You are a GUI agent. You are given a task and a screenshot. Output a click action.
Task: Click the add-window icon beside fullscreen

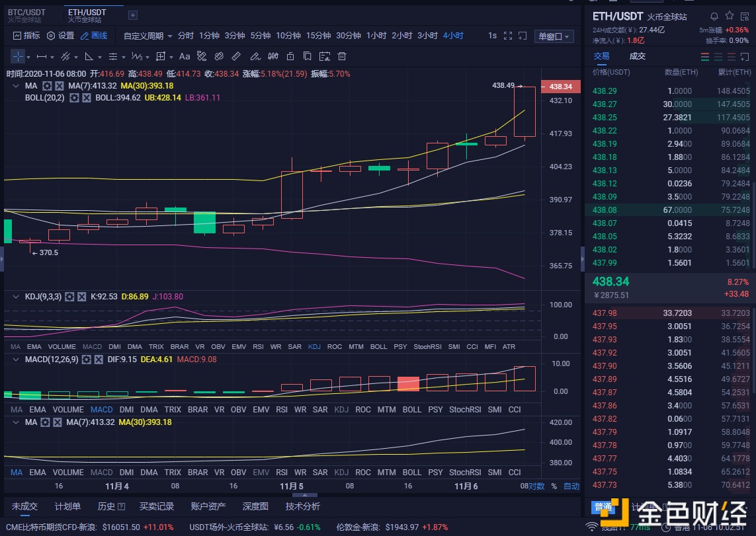click(522, 36)
